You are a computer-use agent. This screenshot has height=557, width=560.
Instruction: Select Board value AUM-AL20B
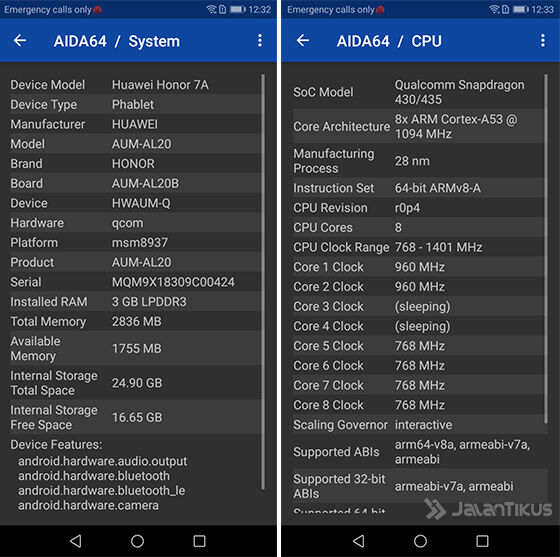[145, 183]
